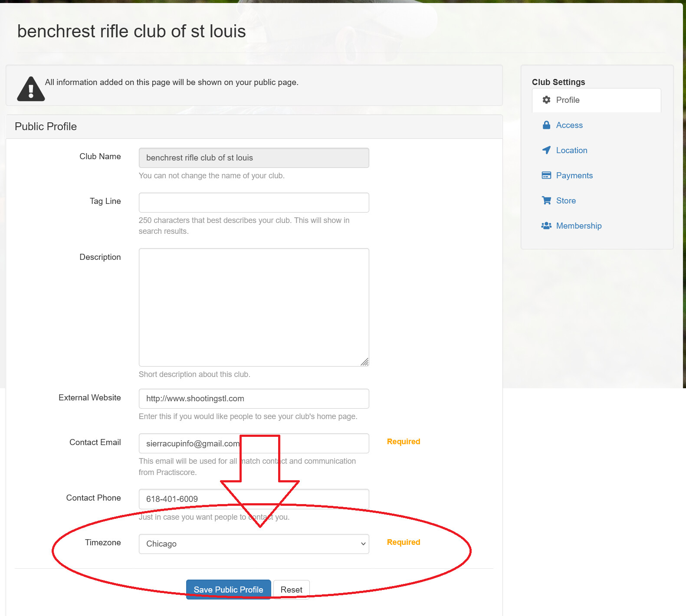This screenshot has width=686, height=616.
Task: Click the 'Description' field label
Action: (100, 257)
